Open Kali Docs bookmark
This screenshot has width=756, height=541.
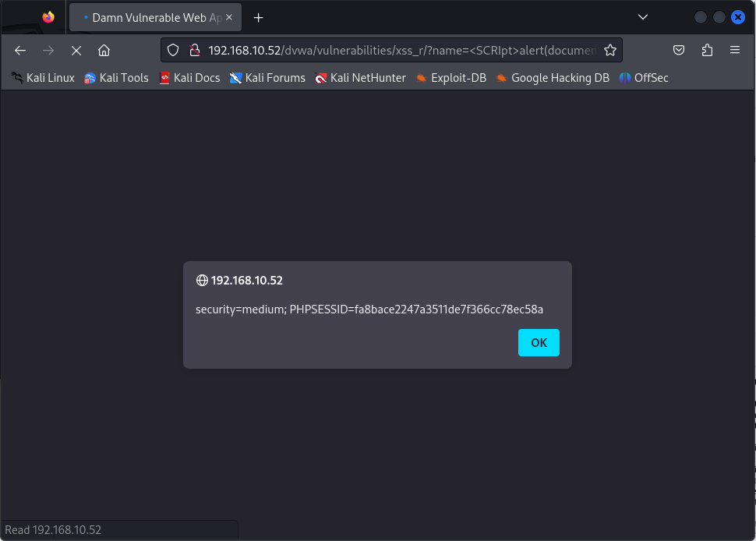(x=189, y=78)
